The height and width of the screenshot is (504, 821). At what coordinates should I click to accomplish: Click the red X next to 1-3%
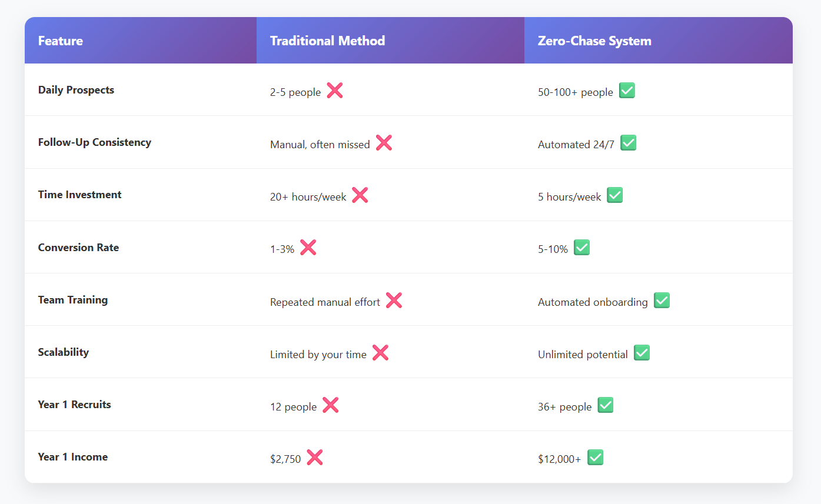click(x=308, y=248)
